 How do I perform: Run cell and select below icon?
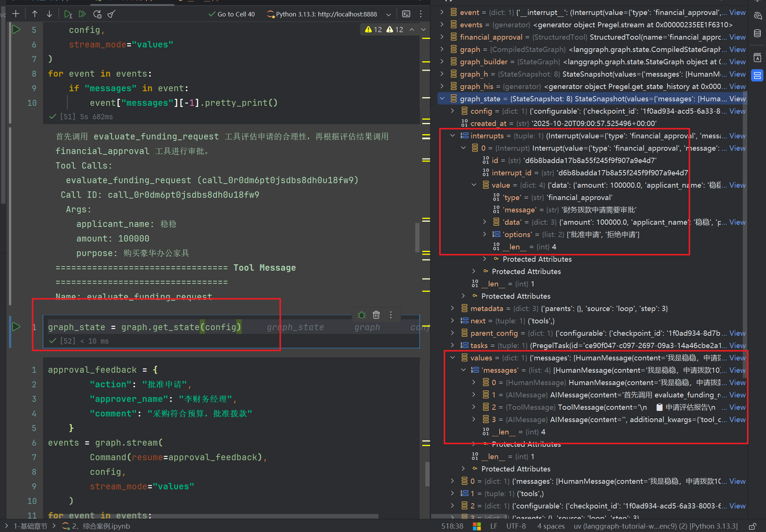[x=68, y=14]
